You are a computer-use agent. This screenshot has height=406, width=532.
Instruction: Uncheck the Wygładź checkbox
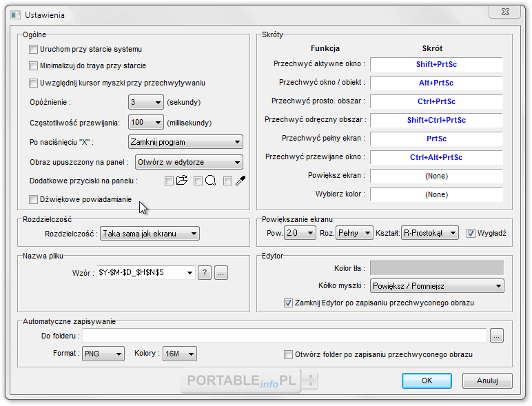471,233
